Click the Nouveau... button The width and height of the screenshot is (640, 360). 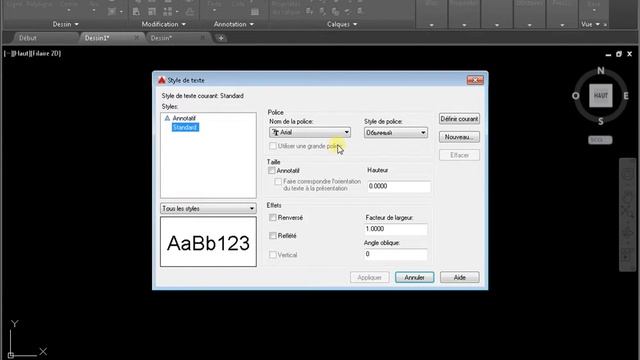click(459, 137)
